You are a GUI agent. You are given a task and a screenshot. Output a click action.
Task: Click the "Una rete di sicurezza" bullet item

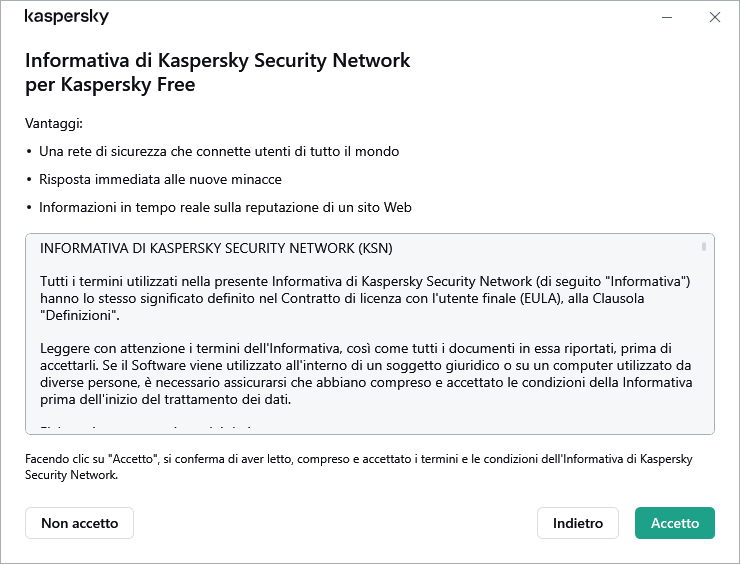pyautogui.click(x=219, y=152)
